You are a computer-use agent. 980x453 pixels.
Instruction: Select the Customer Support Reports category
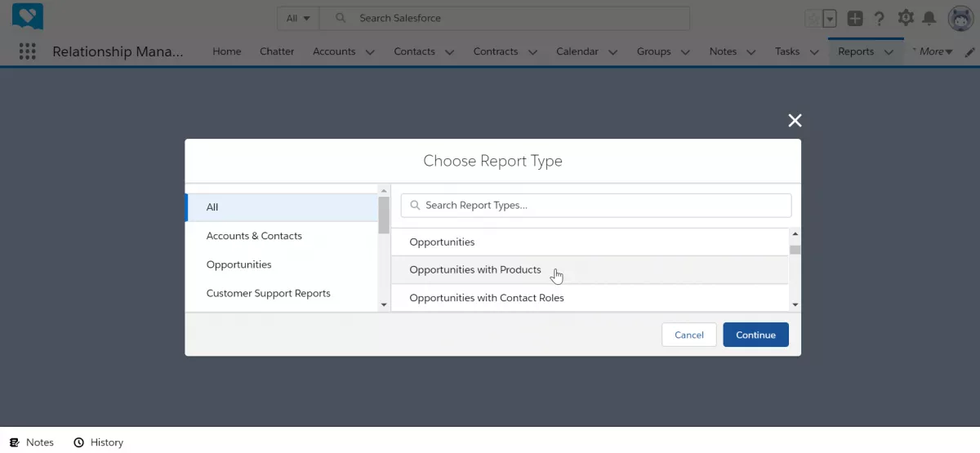[282, 293]
